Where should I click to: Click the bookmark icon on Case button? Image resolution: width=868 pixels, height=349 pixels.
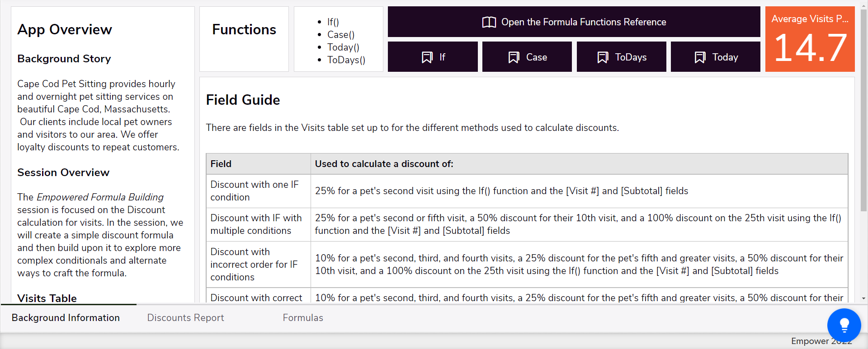(514, 57)
